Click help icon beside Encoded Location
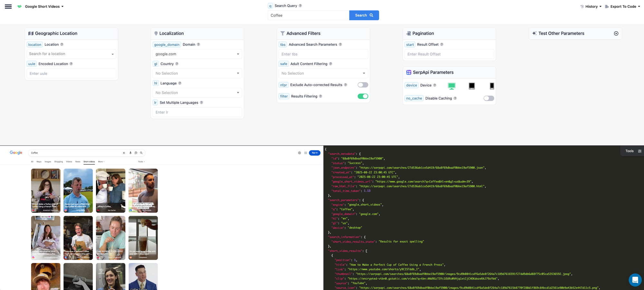 [71, 64]
